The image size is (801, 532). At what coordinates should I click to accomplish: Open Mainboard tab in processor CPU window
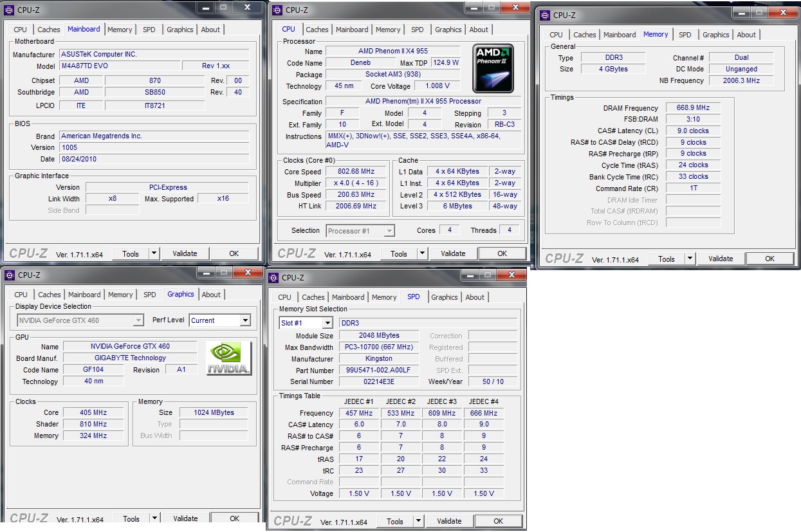tap(352, 30)
